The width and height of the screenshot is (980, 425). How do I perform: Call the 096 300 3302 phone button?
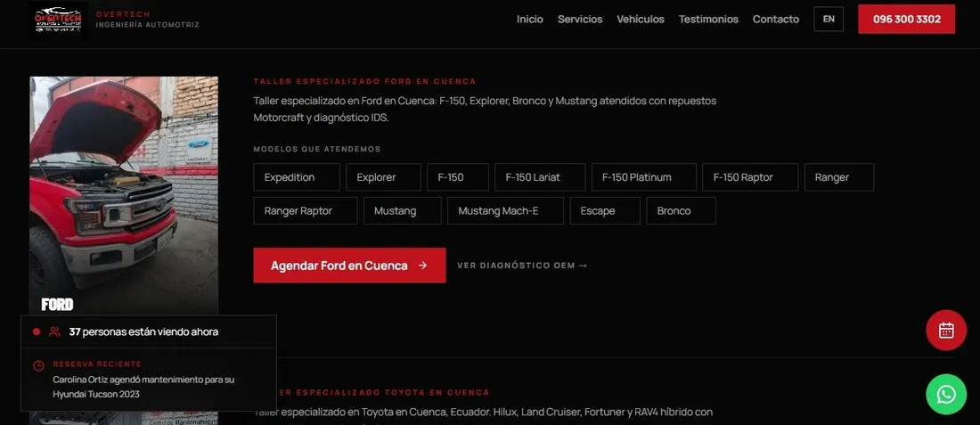pos(906,19)
